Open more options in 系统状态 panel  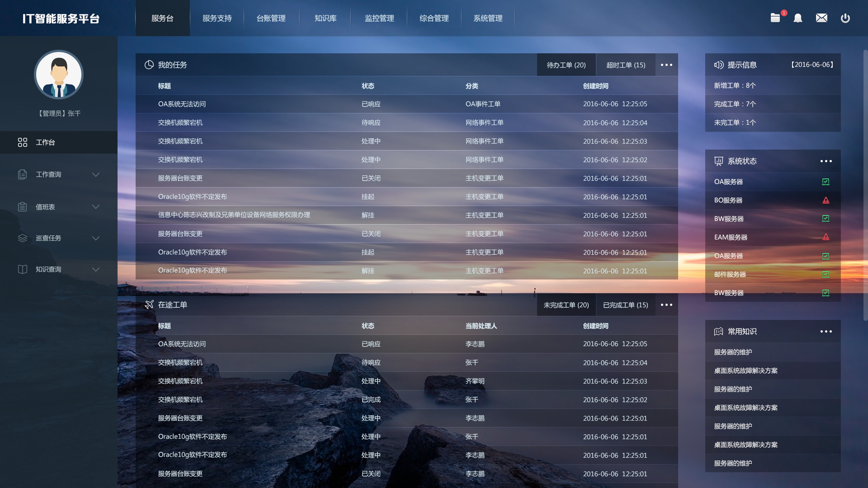(826, 161)
